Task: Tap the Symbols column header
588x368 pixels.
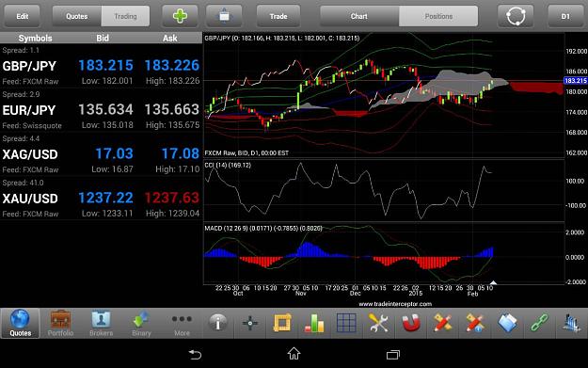Action: (x=35, y=38)
